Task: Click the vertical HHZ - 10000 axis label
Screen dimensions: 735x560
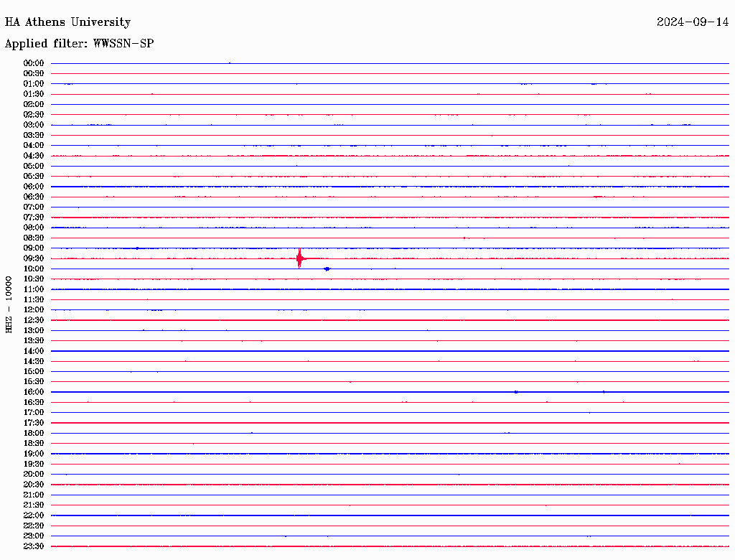Action: pos(9,304)
